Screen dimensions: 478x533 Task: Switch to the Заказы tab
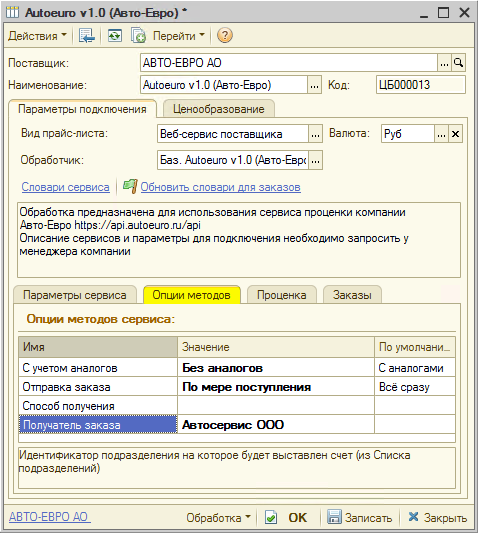pyautogui.click(x=352, y=295)
